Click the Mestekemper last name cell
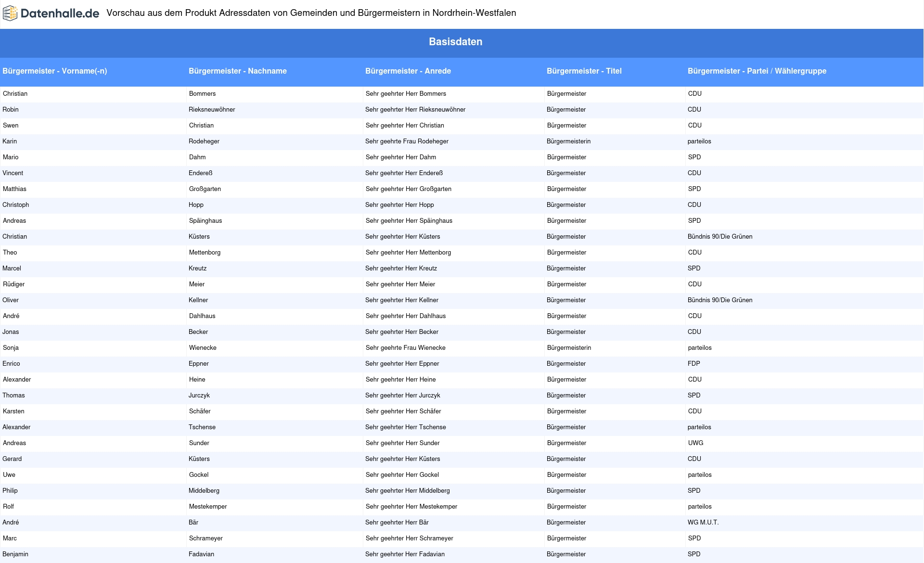924x563 pixels. pyautogui.click(x=208, y=507)
